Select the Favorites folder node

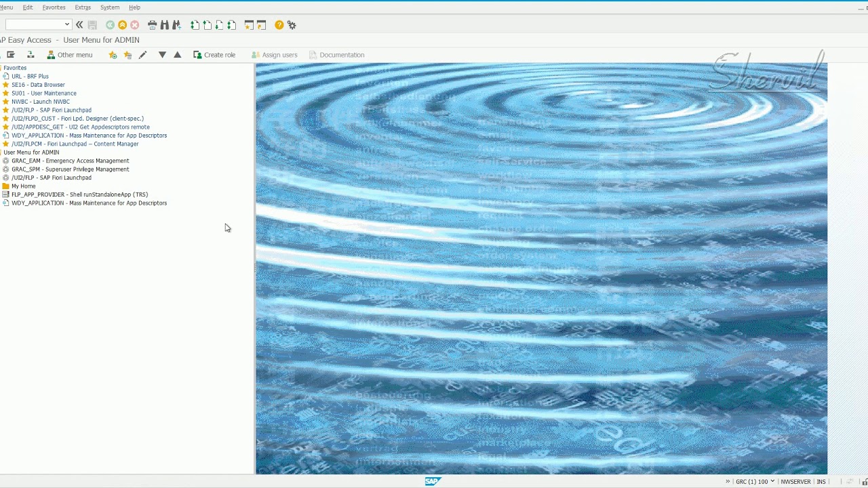click(x=15, y=68)
